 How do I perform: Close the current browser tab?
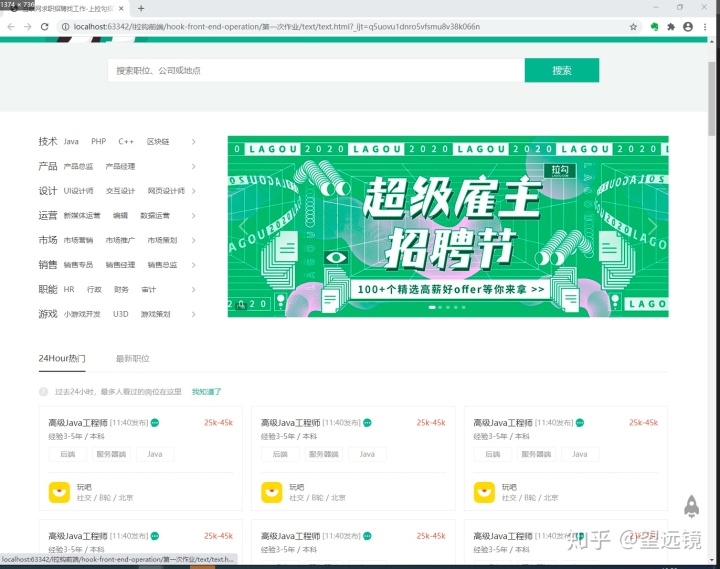(121, 8)
